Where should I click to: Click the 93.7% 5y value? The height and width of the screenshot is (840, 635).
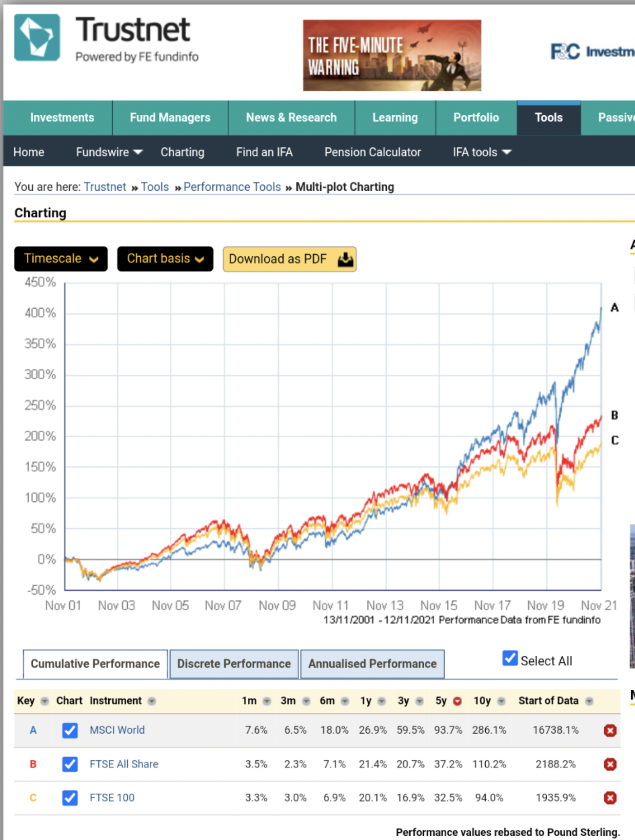click(x=448, y=730)
